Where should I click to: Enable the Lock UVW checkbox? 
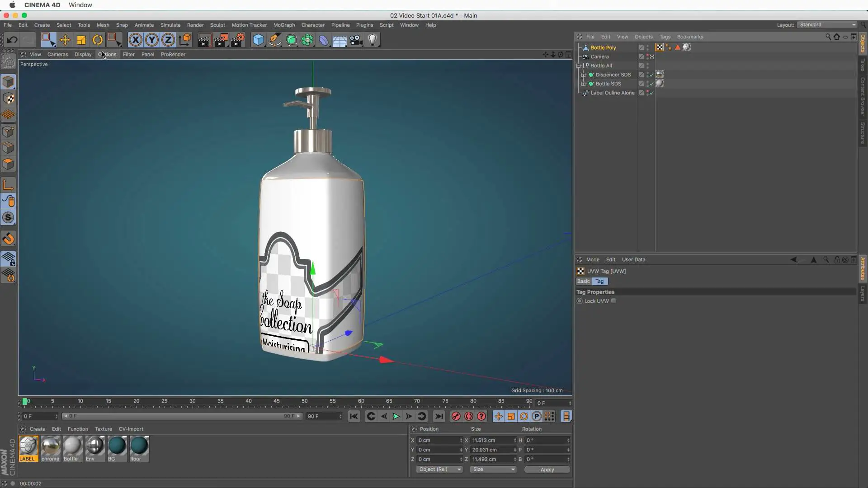(613, 301)
